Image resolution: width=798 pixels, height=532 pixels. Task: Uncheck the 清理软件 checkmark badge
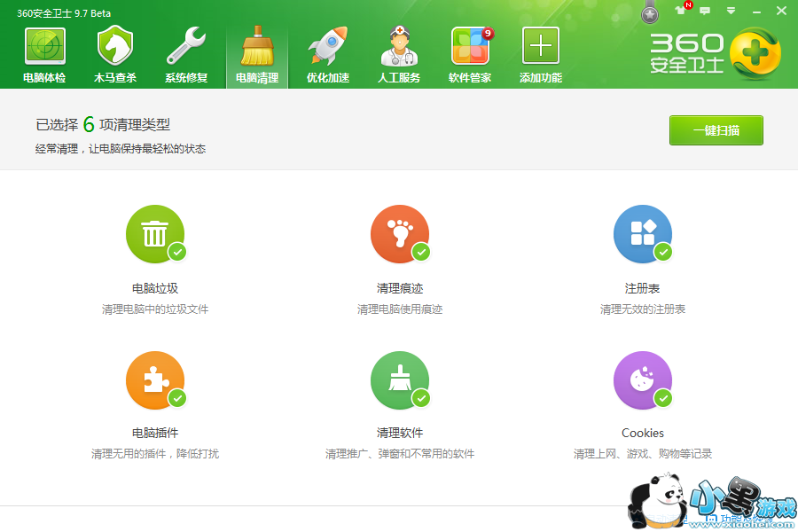click(x=421, y=398)
